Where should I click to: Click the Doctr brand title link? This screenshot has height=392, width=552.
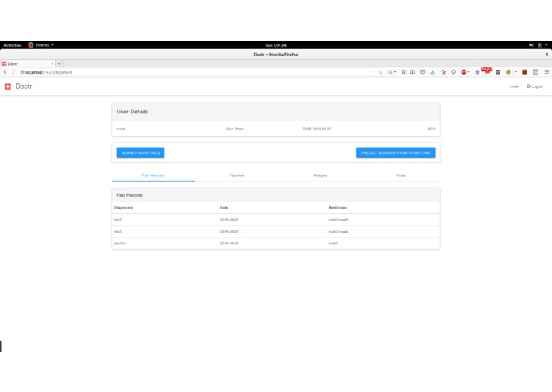(x=24, y=86)
